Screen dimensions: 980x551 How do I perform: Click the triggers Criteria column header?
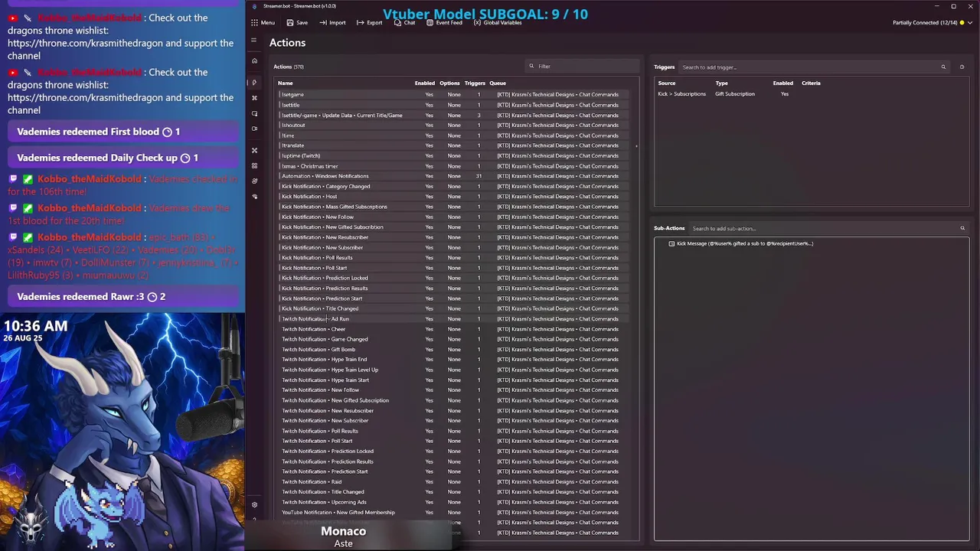pyautogui.click(x=811, y=83)
